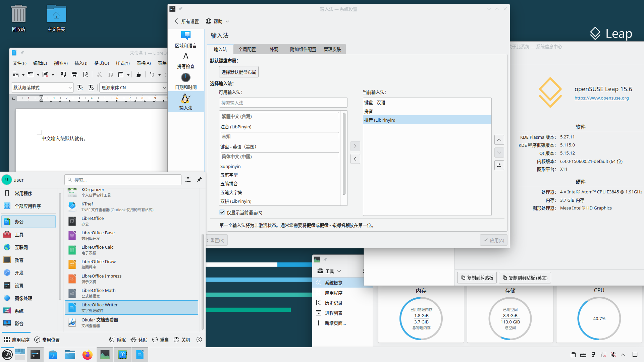Viewport: 644px width, 362px height.
Task: Launch Firefox from the taskbar
Action: (87, 355)
